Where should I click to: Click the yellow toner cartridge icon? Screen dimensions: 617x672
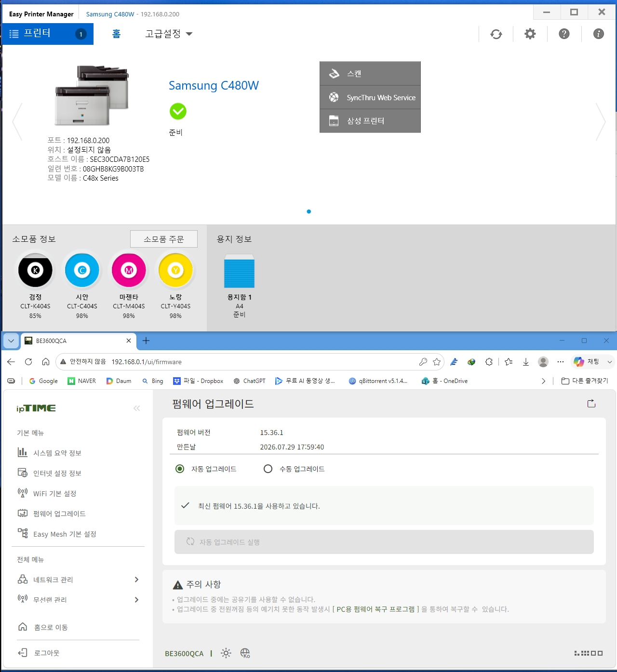175,270
